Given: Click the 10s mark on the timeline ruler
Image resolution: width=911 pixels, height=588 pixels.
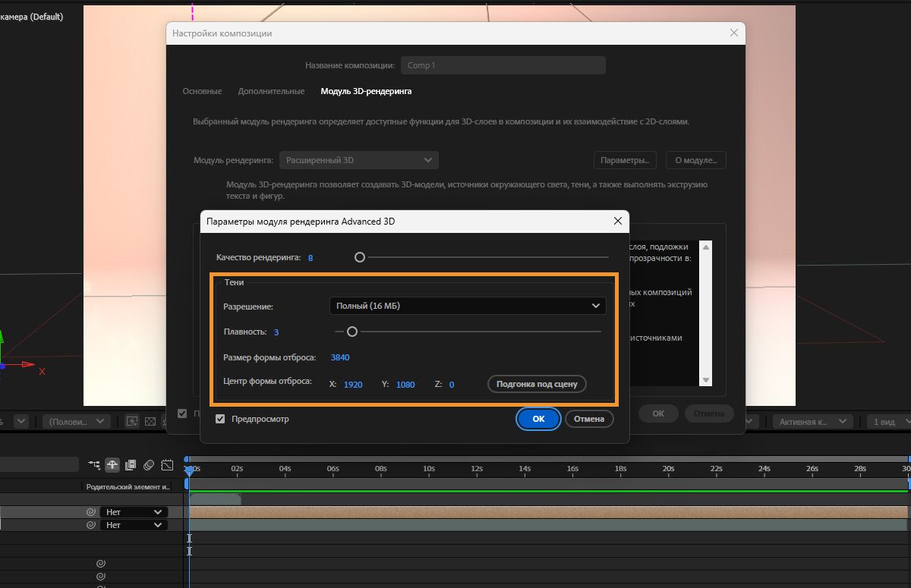Looking at the screenshot, I should click(429, 469).
